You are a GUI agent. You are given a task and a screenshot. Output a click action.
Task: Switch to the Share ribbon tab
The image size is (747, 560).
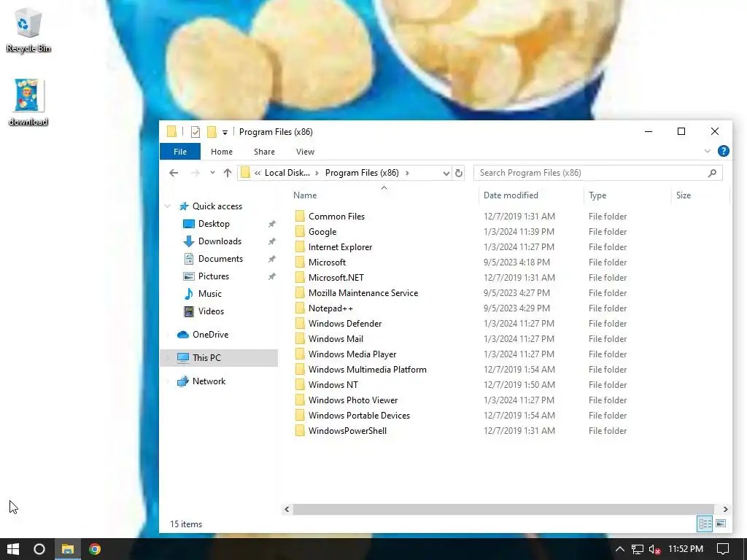(264, 152)
